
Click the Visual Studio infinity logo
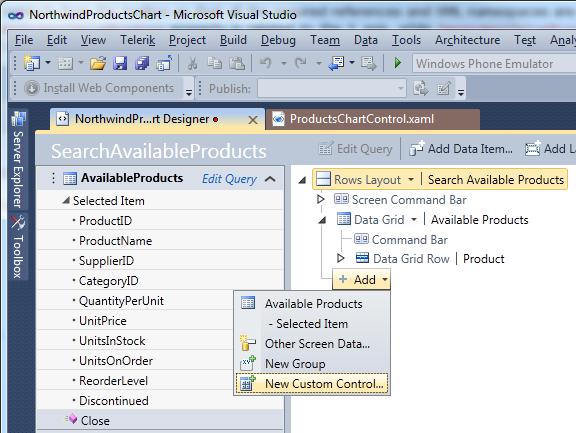click(x=16, y=15)
